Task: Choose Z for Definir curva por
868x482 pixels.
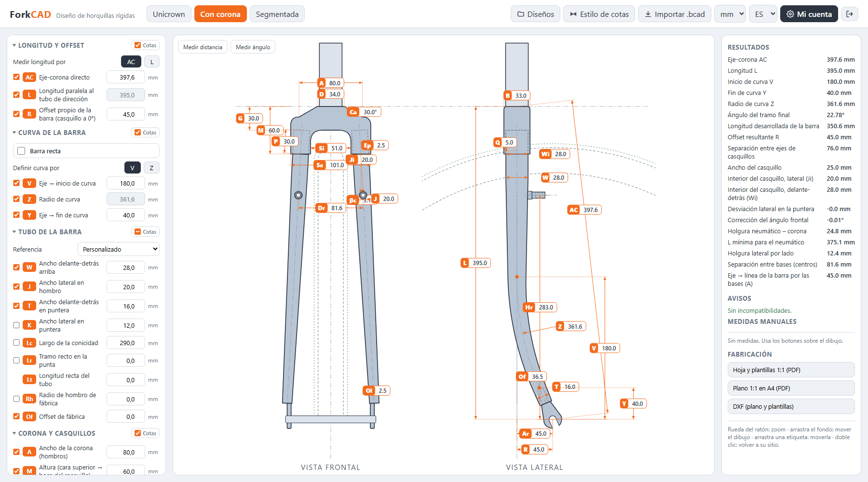Action: 151,168
